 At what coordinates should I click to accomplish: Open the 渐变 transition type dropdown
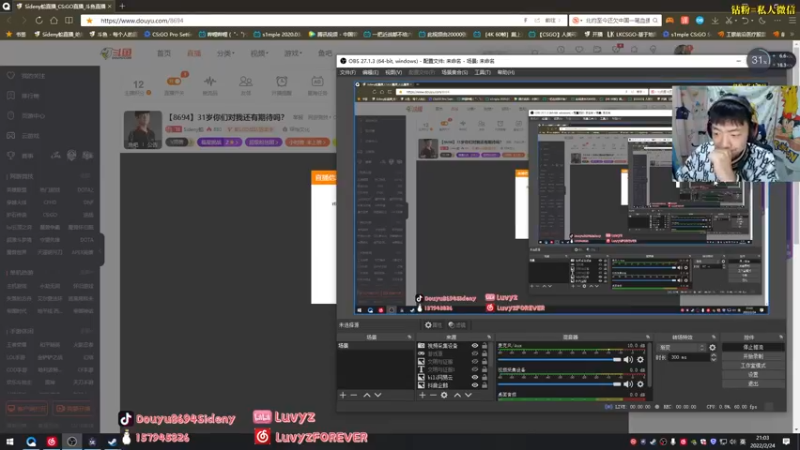click(x=681, y=347)
